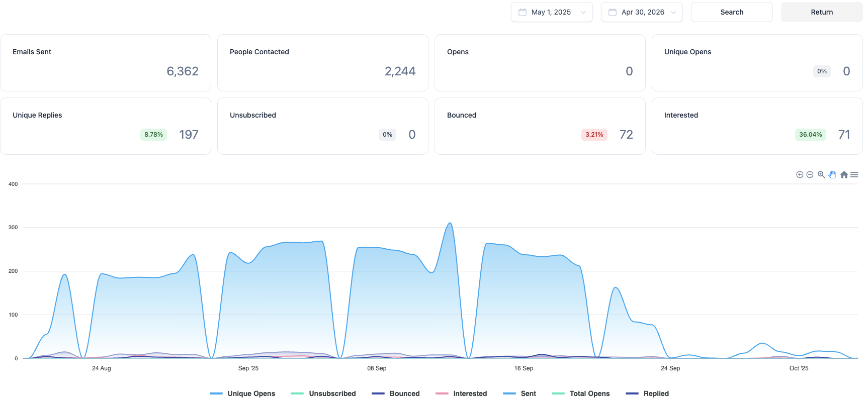
Task: Open the end date field Apr 30, 2026
Action: tap(642, 12)
